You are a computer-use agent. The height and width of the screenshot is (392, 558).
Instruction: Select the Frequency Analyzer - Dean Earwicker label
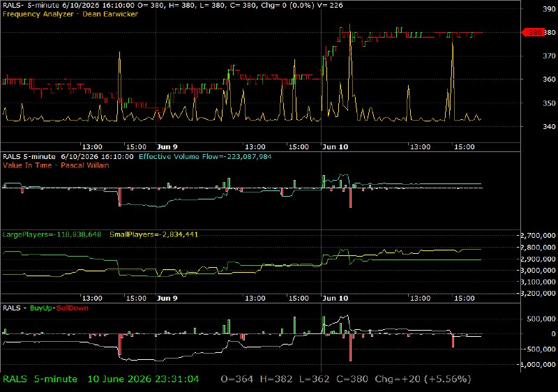tap(70, 14)
